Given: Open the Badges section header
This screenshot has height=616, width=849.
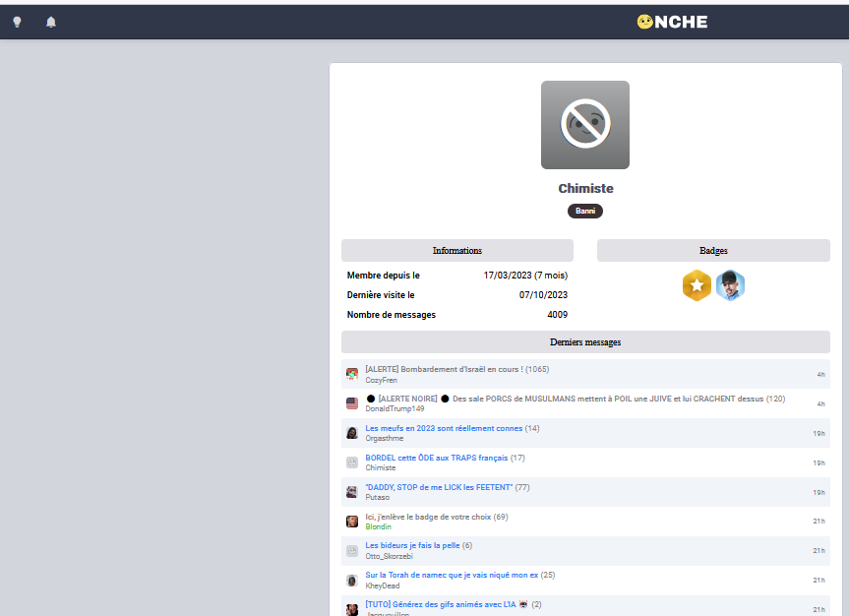Looking at the screenshot, I should click(x=712, y=250).
